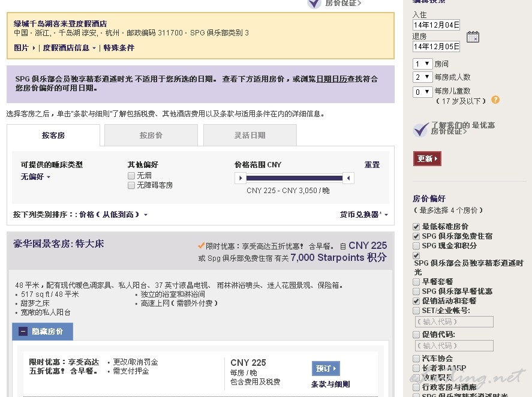The height and width of the screenshot is (397, 532).
Task: Check the 无烟 checkbox
Action: [x=131, y=176]
